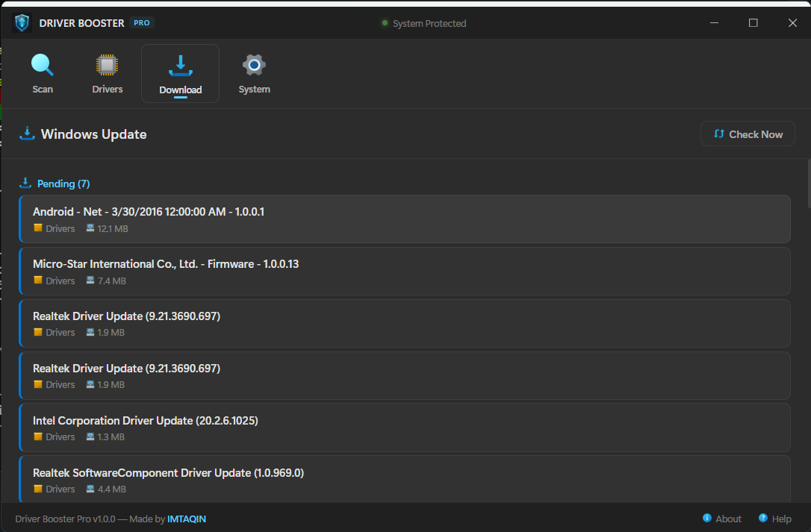
Task: Select the Intel Corporation Driver Update entry
Action: tap(405, 428)
